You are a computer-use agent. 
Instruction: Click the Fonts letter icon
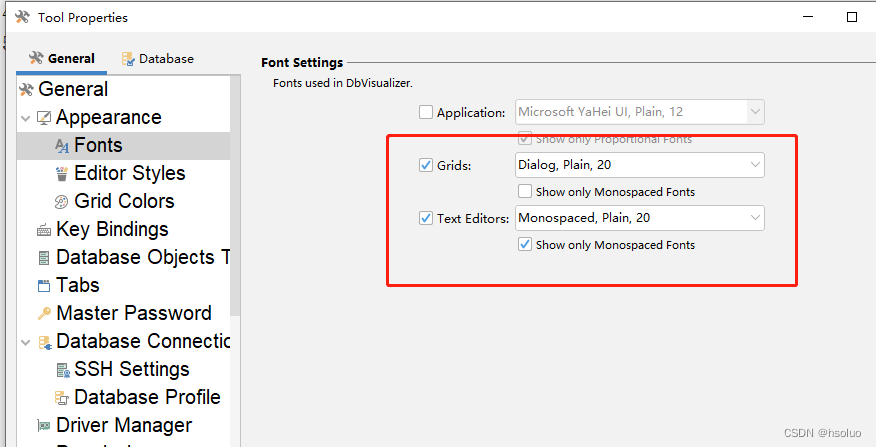[x=61, y=146]
